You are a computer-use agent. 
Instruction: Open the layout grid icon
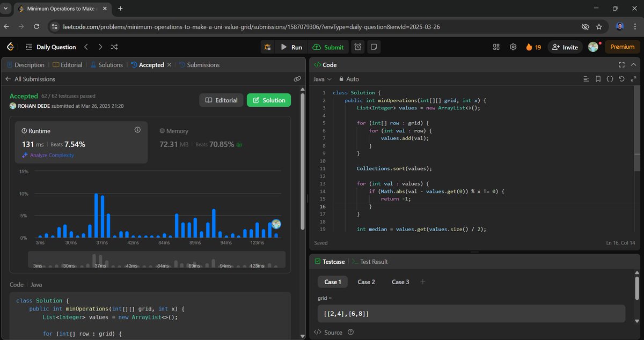click(x=496, y=47)
